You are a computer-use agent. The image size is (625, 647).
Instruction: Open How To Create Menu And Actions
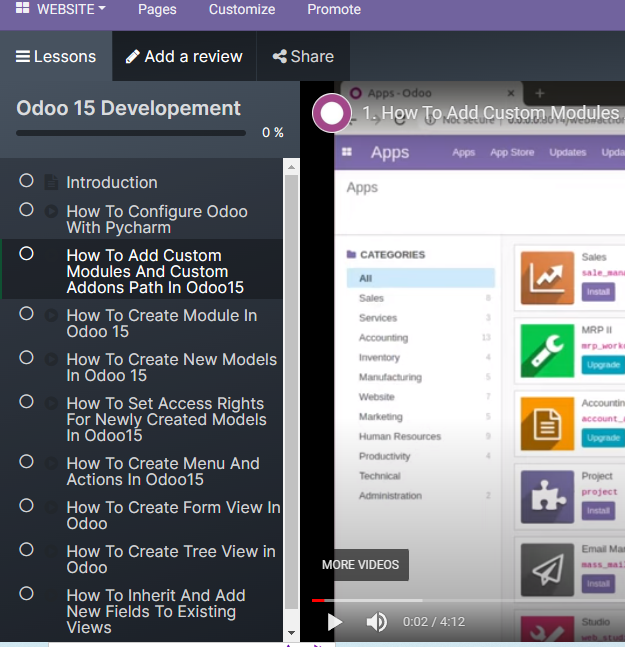tap(163, 471)
